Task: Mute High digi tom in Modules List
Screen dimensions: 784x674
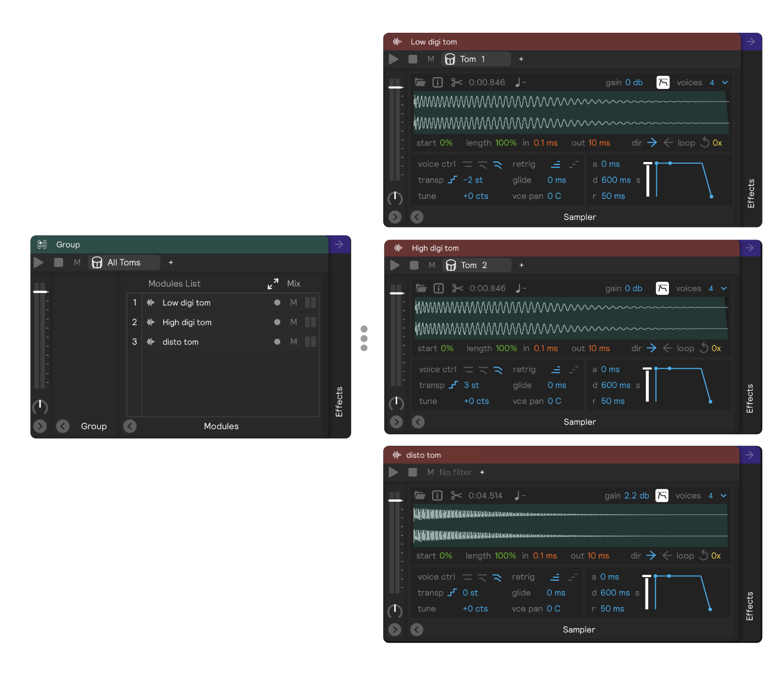Action: click(x=294, y=322)
